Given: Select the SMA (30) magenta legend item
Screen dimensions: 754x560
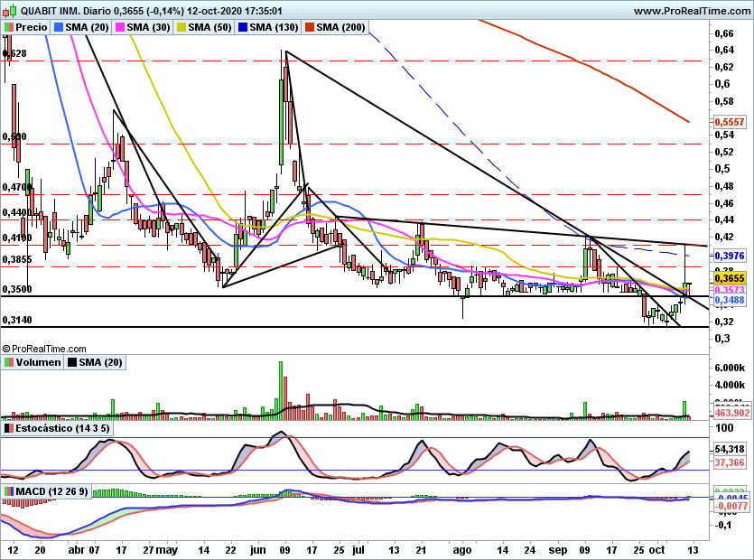Looking at the screenshot, I should [x=143, y=27].
